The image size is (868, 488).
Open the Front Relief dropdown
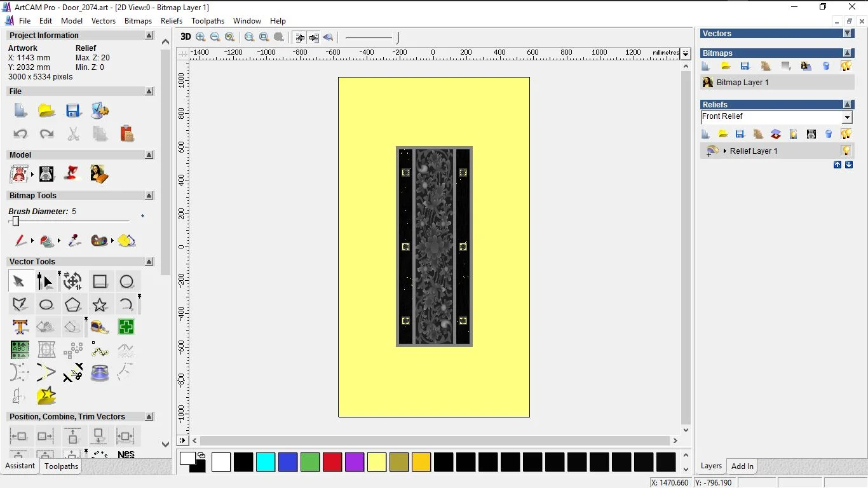[x=847, y=117]
